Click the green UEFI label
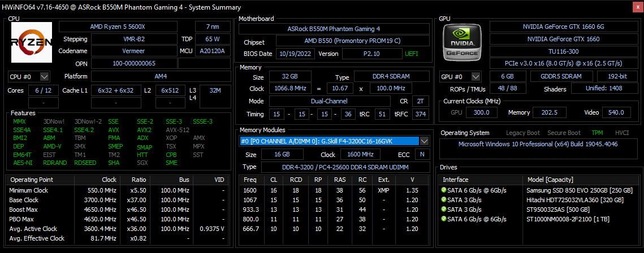Viewport: 644px width, 253px height. [x=412, y=54]
